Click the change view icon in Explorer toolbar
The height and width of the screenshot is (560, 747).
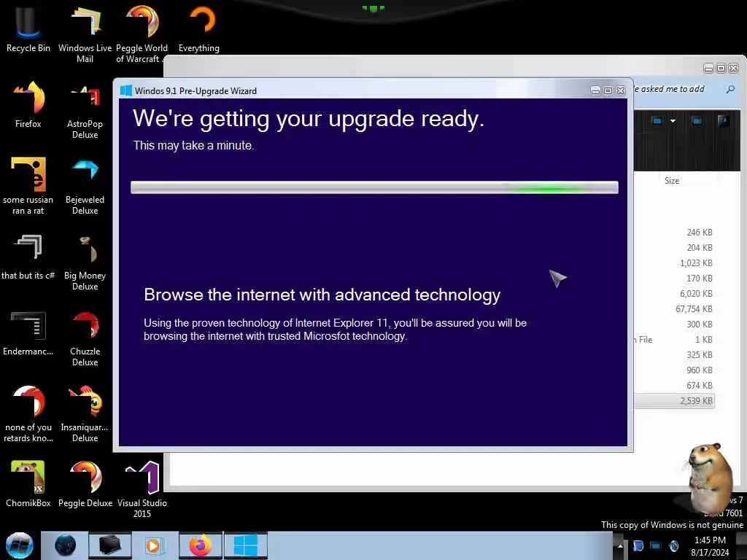pyautogui.click(x=657, y=121)
